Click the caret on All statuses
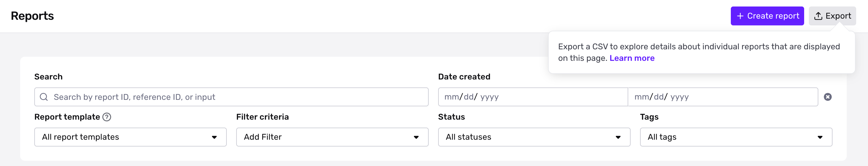 point(618,137)
